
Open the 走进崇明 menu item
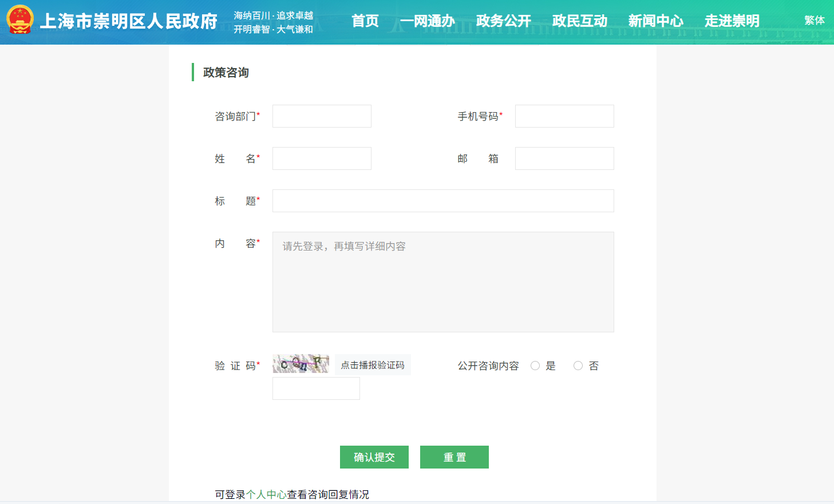pyautogui.click(x=732, y=21)
